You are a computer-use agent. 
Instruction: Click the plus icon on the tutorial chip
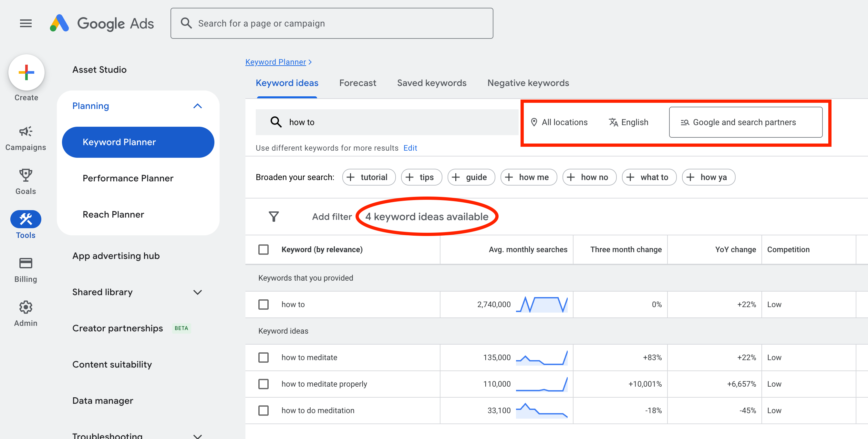tap(350, 177)
